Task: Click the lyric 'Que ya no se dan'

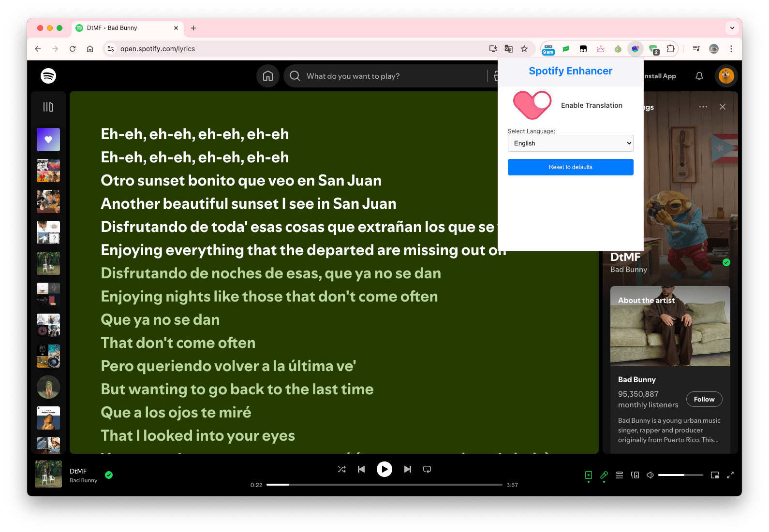Action: coord(160,319)
